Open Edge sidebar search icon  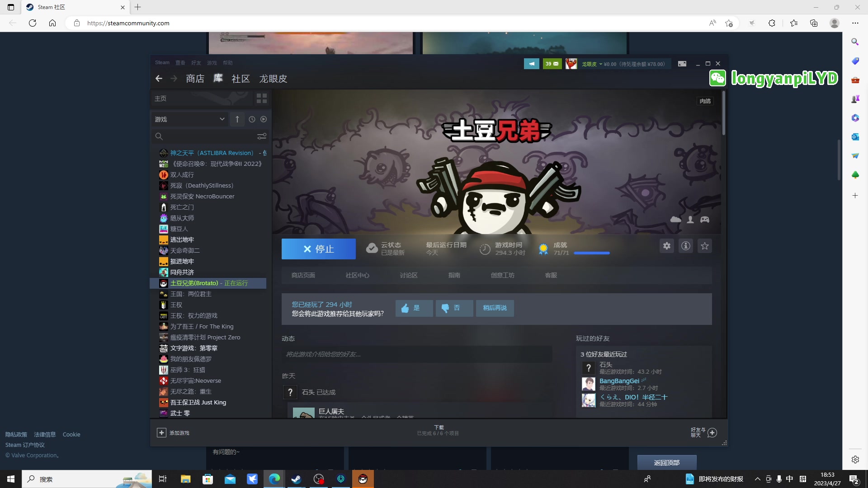point(855,42)
